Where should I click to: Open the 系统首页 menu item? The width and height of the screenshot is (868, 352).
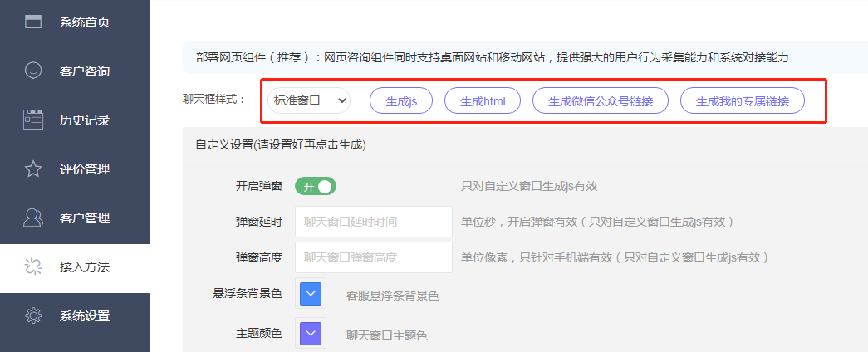coord(85,22)
